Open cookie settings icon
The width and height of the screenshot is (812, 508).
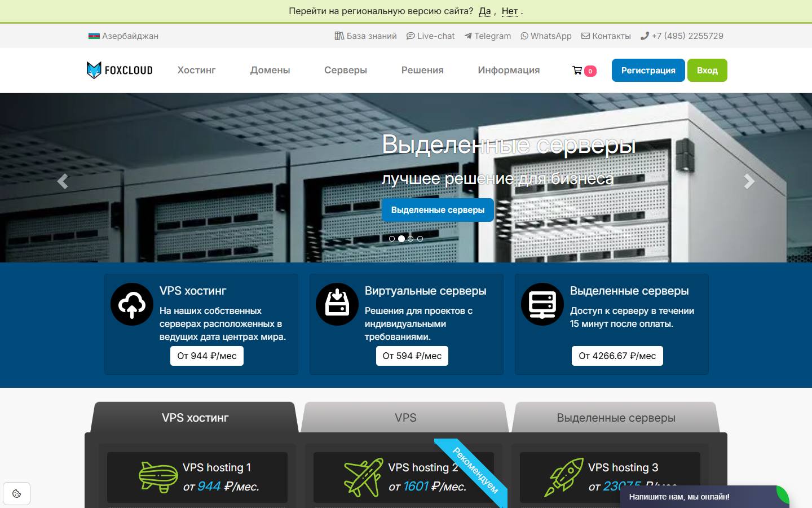(x=16, y=494)
